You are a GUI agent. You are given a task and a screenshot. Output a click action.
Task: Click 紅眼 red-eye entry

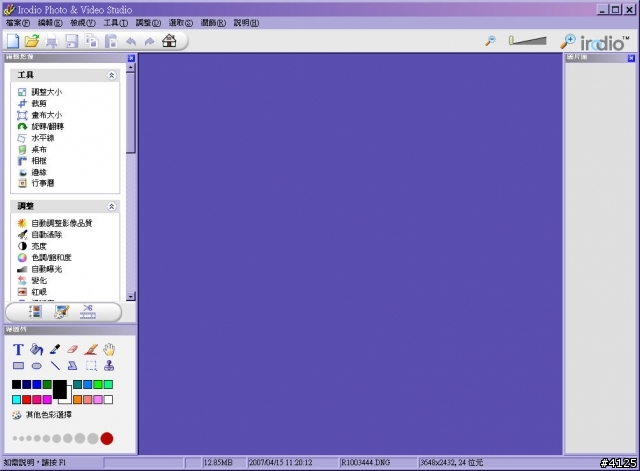tap(32, 292)
